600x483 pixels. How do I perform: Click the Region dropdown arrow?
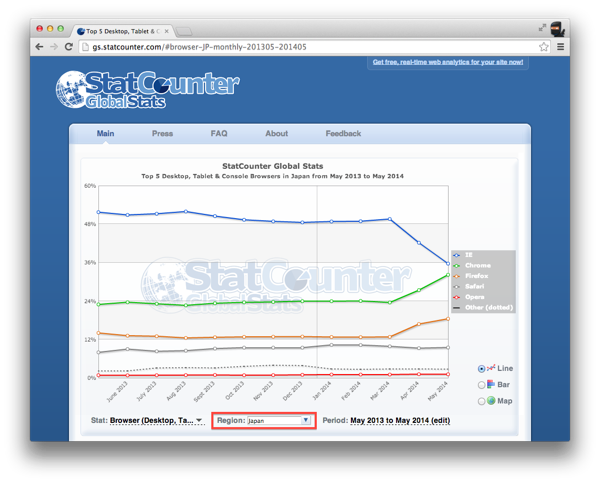point(306,420)
